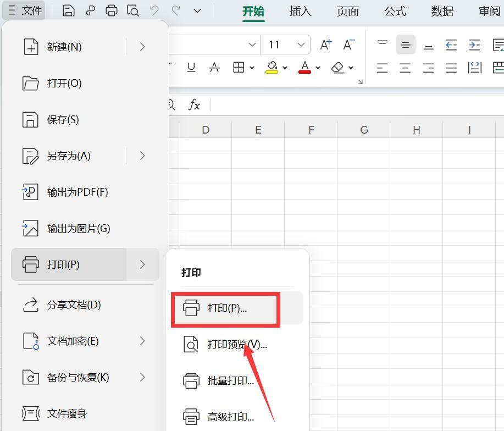The height and width of the screenshot is (431, 504).
Task: Click 批量打印... in print submenu
Action: point(237,380)
